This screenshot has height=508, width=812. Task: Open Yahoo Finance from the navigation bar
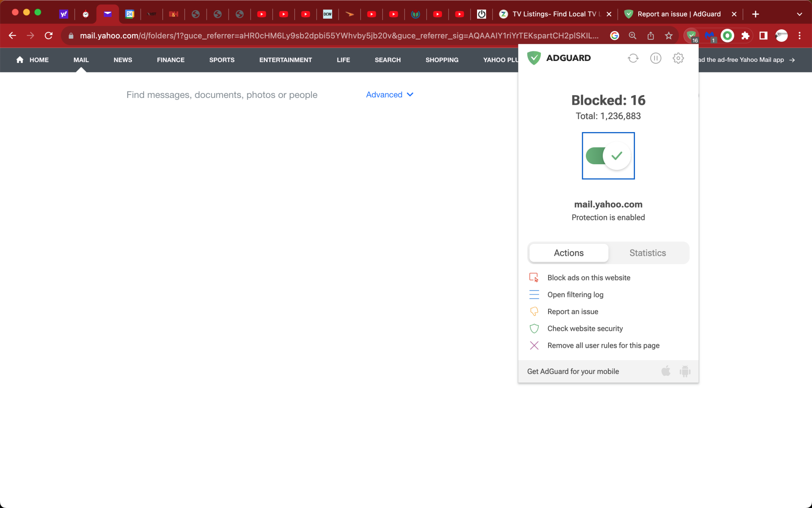[x=171, y=60]
